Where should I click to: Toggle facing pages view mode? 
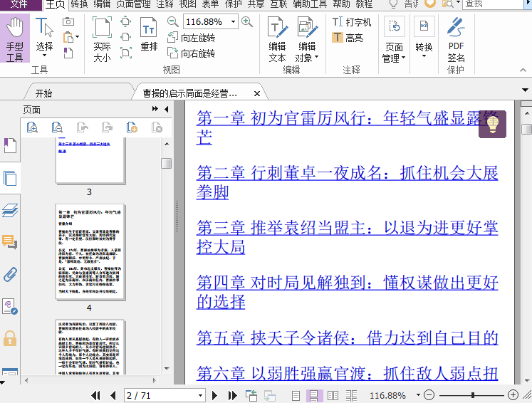coord(333,396)
